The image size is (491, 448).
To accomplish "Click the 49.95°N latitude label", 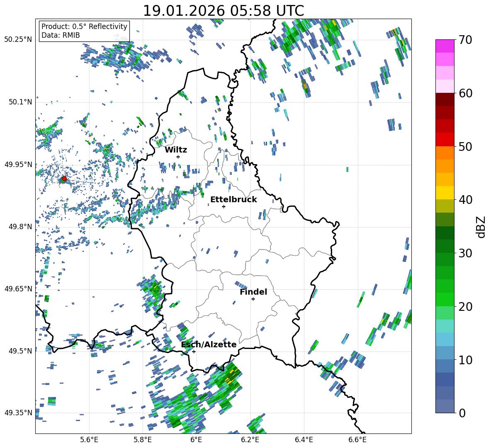I will 18,164.
